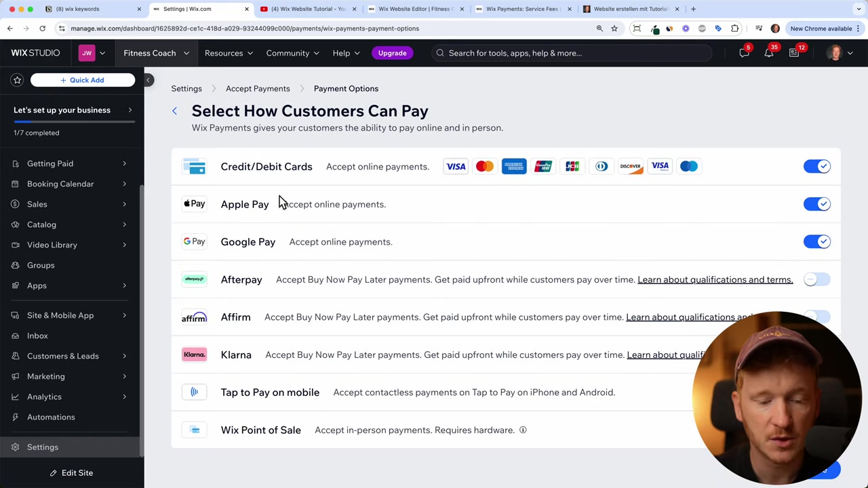Click the Mastercard card logo
Viewport: 868px width, 488px height.
click(485, 166)
